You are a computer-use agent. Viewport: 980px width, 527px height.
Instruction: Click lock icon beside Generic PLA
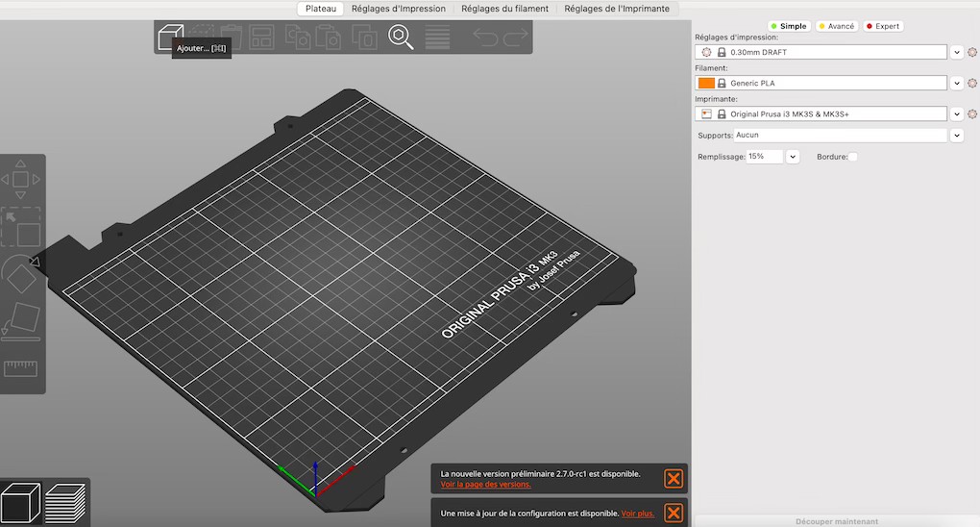tap(722, 84)
